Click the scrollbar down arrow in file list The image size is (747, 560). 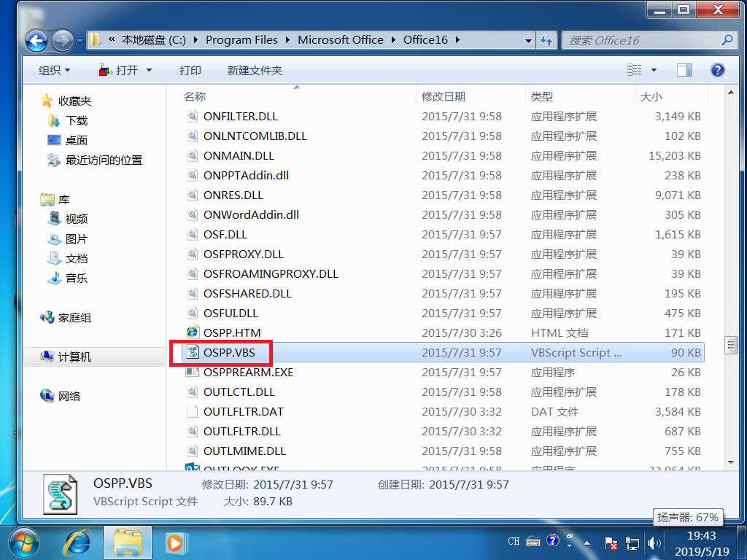(731, 462)
